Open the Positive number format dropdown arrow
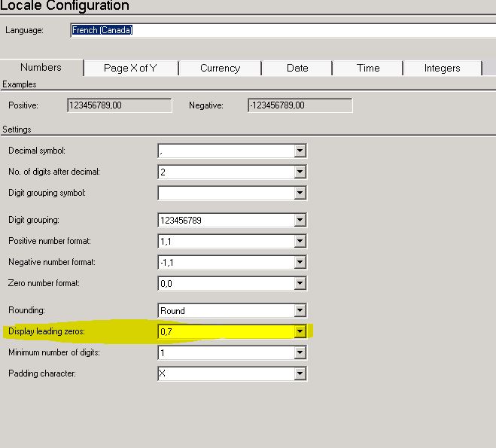This screenshot has width=496, height=448. coord(300,242)
